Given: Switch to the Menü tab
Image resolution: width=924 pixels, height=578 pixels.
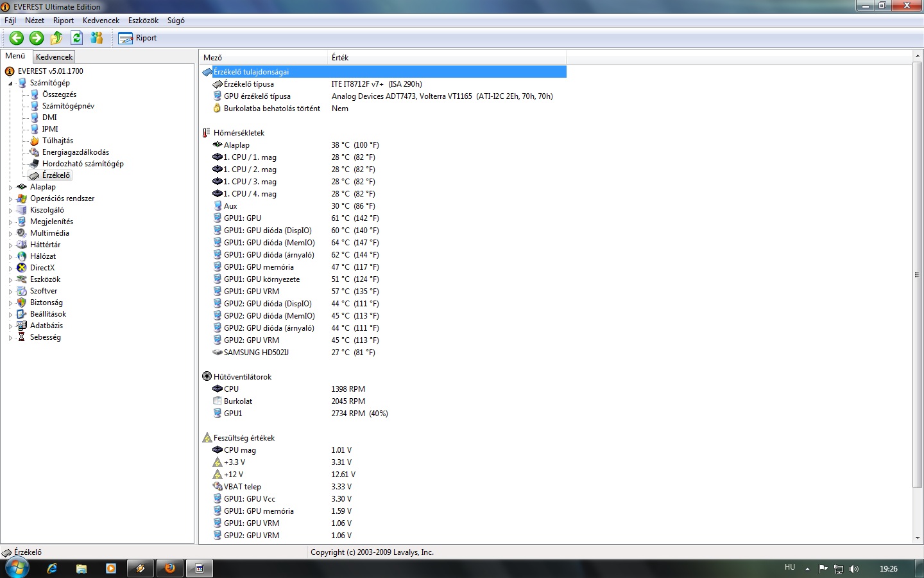Looking at the screenshot, I should pyautogui.click(x=15, y=56).
